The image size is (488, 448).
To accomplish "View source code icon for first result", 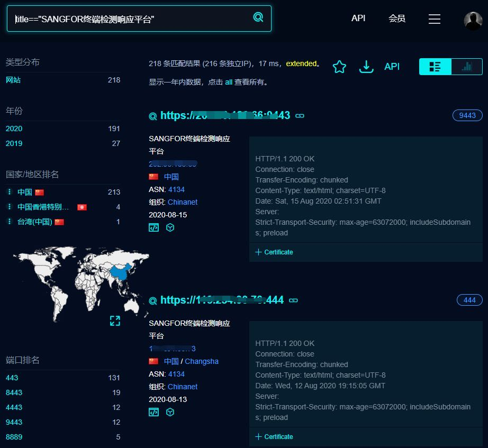I will (x=153, y=227).
